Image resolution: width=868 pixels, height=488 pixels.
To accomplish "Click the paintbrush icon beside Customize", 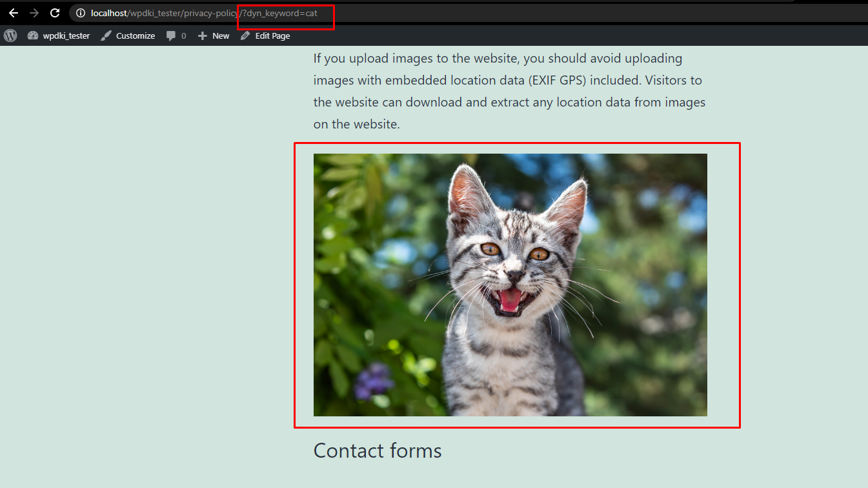I will click(x=106, y=36).
